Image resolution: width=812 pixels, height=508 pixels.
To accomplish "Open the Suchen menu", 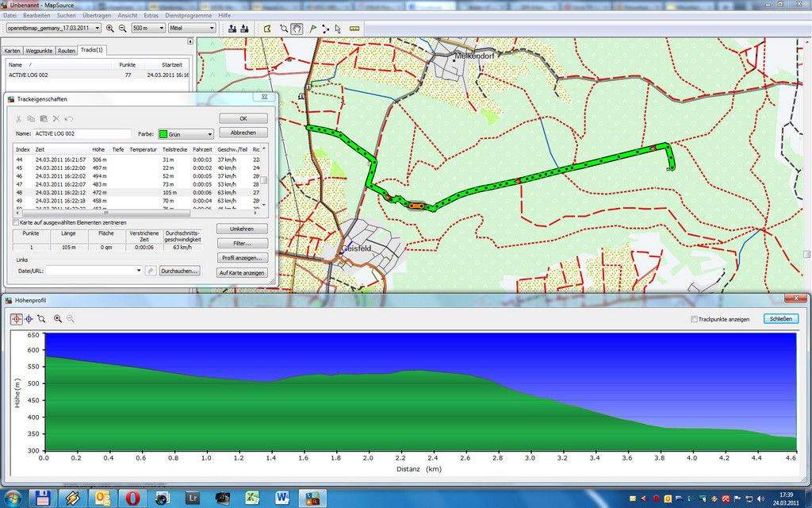I will pos(67,16).
